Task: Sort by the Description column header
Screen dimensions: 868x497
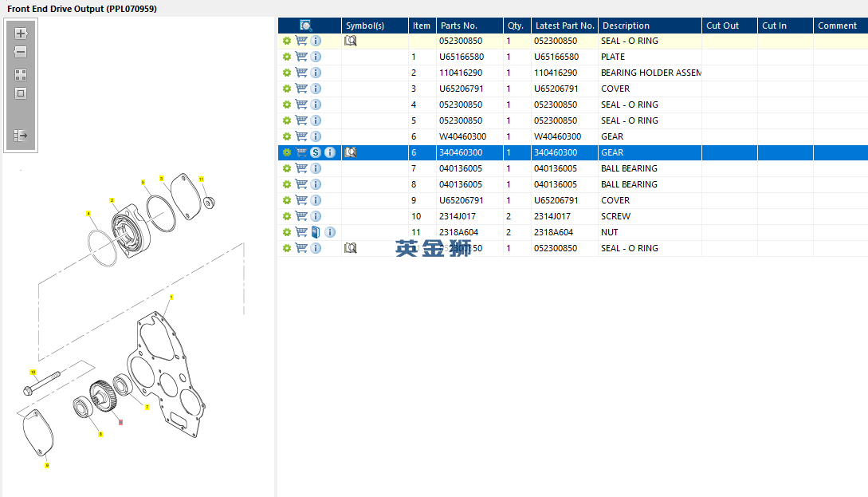Action: (650, 26)
